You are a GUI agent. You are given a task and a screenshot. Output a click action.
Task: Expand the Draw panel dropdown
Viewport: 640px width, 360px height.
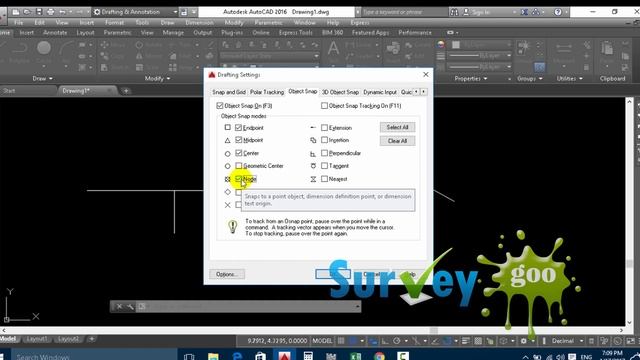(42, 78)
